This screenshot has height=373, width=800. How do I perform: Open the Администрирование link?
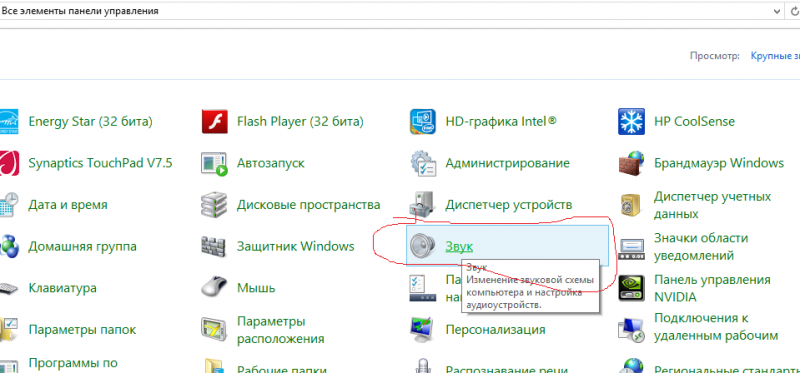[x=507, y=163]
